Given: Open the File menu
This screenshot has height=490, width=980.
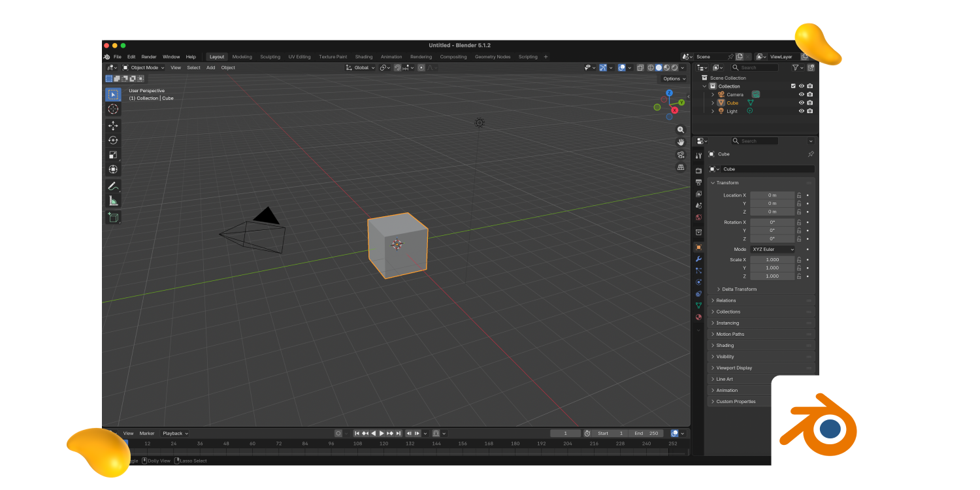Looking at the screenshot, I should click(x=118, y=57).
